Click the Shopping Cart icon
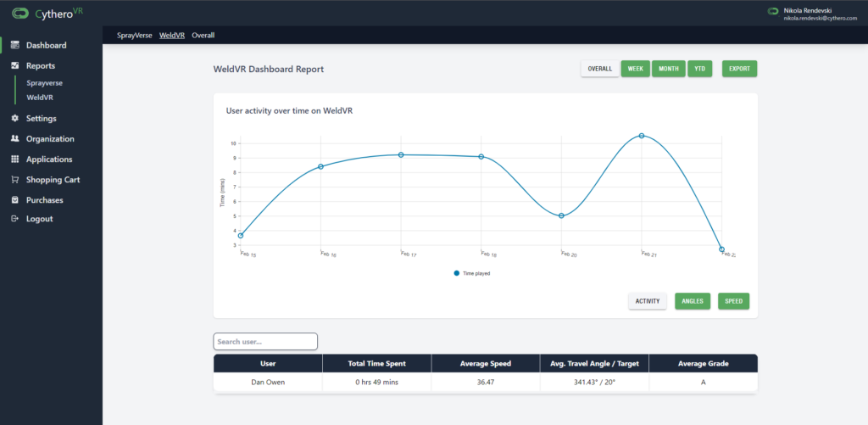The width and height of the screenshot is (868, 425). pyautogui.click(x=15, y=180)
